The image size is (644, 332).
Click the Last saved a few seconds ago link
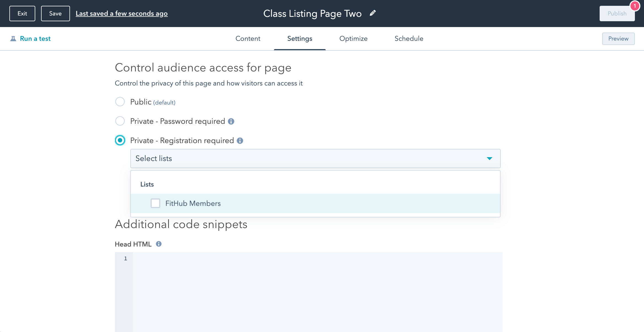click(122, 13)
